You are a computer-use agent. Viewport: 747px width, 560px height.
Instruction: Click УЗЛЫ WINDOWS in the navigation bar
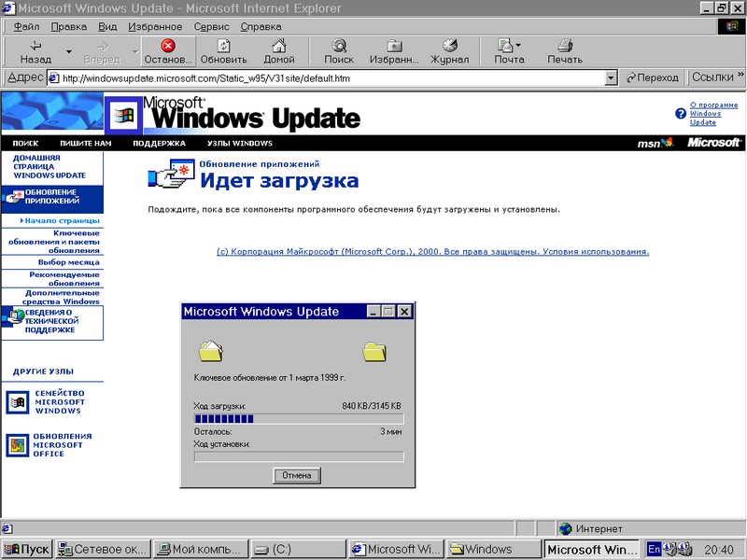(x=240, y=144)
